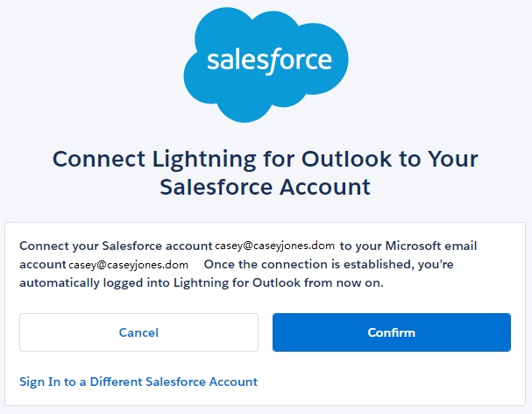Click the first heading line ending in "Your"
The height and width of the screenshot is (414, 532).
point(265,159)
